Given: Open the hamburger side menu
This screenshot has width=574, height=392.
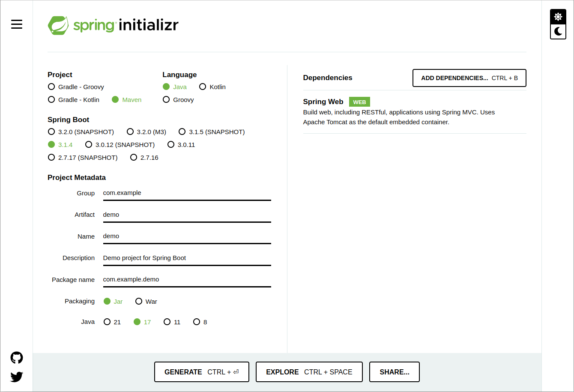Looking at the screenshot, I should click(17, 24).
